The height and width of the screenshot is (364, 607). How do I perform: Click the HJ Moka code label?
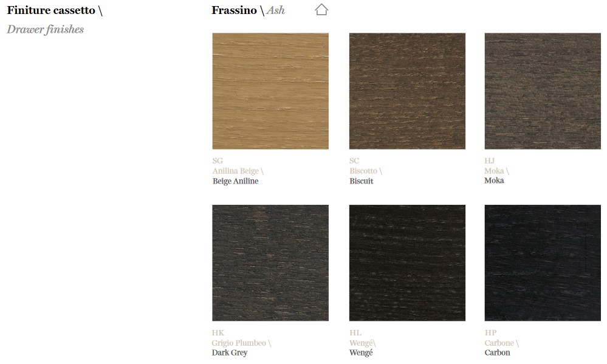pos(490,160)
